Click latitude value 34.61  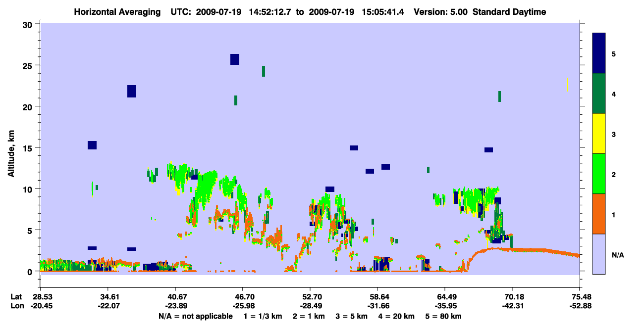[x=108, y=297]
